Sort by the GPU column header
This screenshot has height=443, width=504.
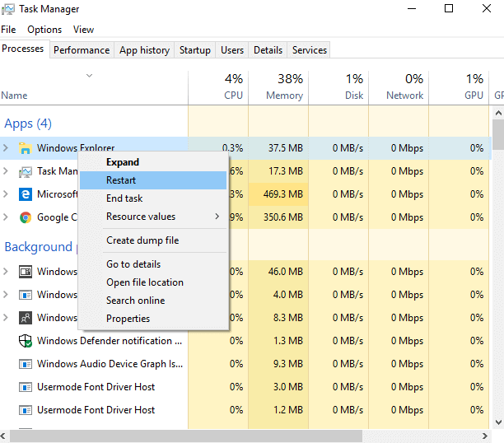pos(459,87)
